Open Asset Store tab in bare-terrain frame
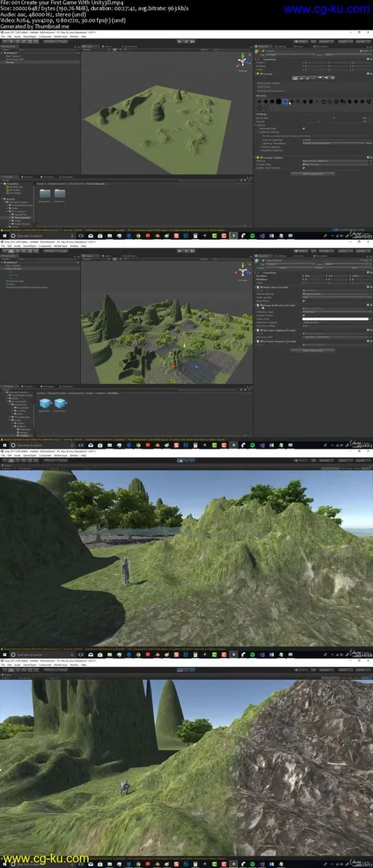Screen dimensions: 373x868 click(x=128, y=47)
